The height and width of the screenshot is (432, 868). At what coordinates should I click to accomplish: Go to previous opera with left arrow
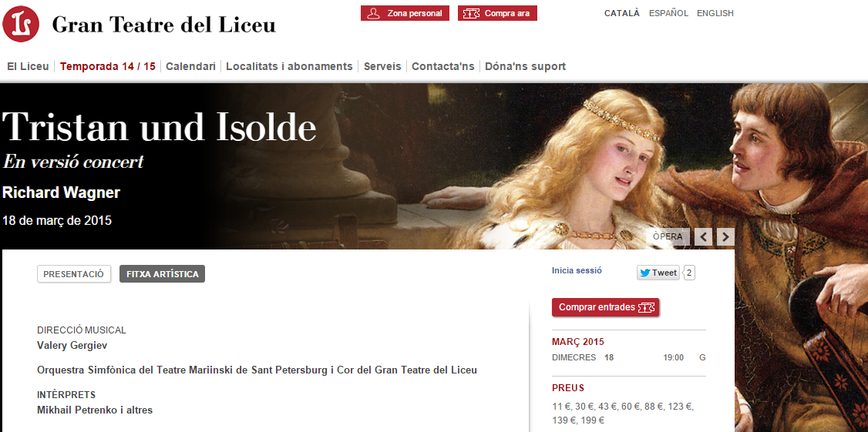click(703, 236)
